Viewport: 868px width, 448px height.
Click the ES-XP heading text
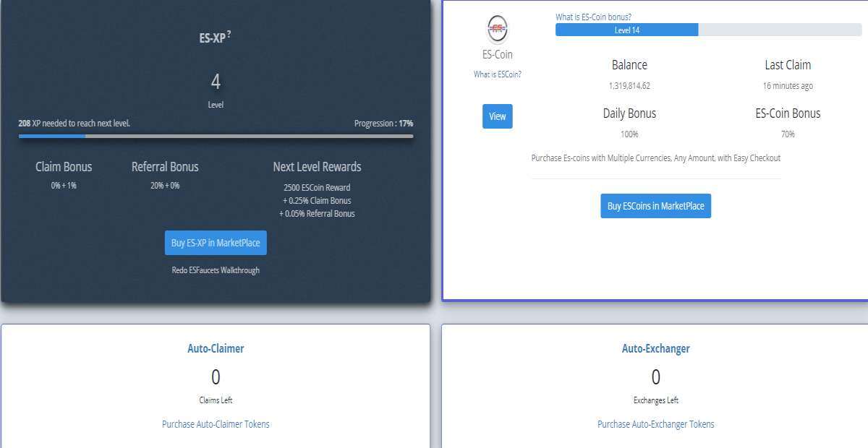[x=212, y=39]
